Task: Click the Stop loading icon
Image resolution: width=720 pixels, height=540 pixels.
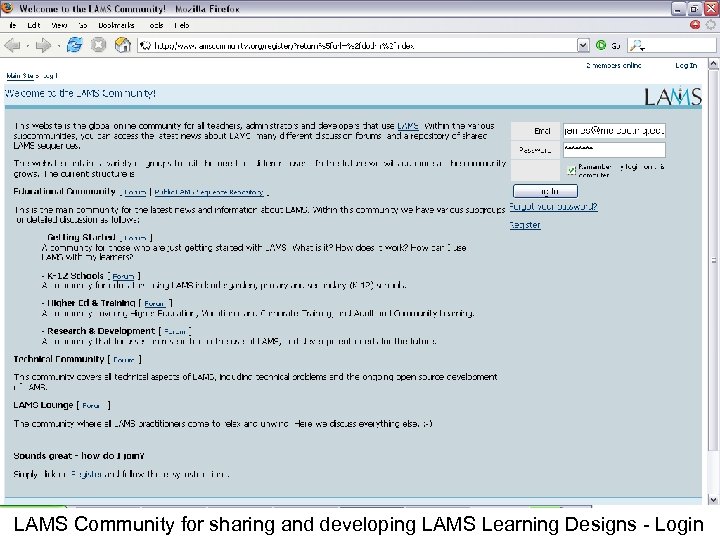Action: click(x=98, y=45)
